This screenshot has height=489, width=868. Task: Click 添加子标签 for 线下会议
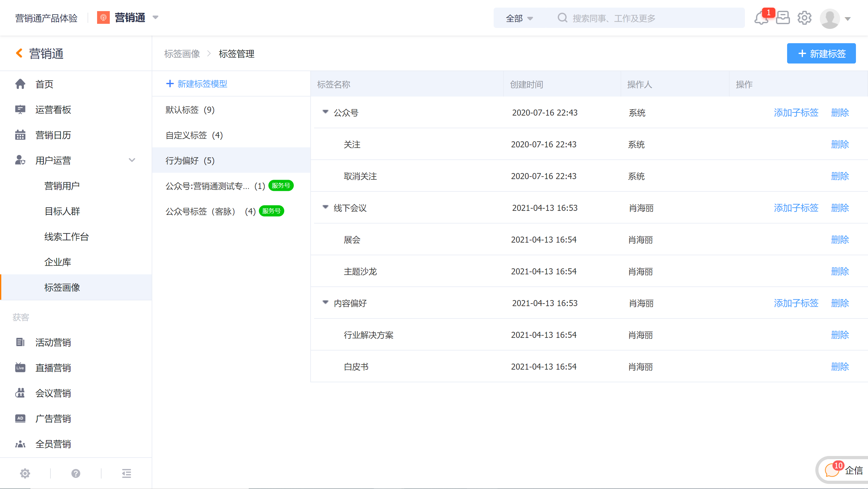796,208
